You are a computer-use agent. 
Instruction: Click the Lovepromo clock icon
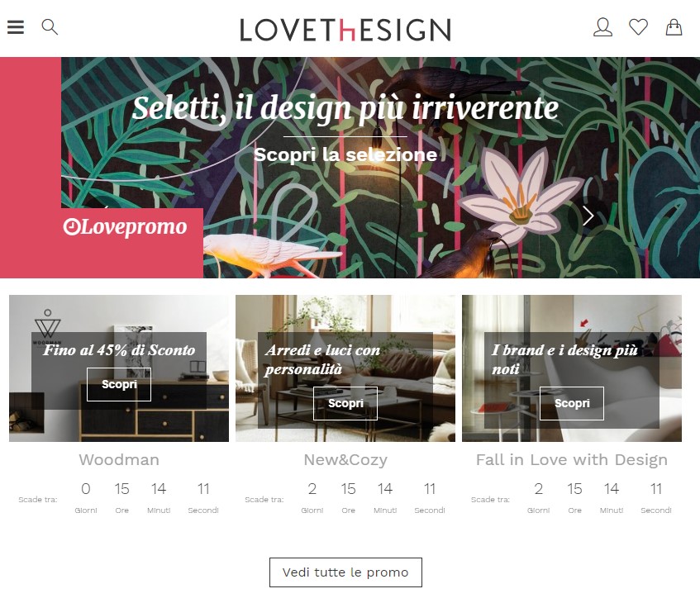(x=71, y=226)
